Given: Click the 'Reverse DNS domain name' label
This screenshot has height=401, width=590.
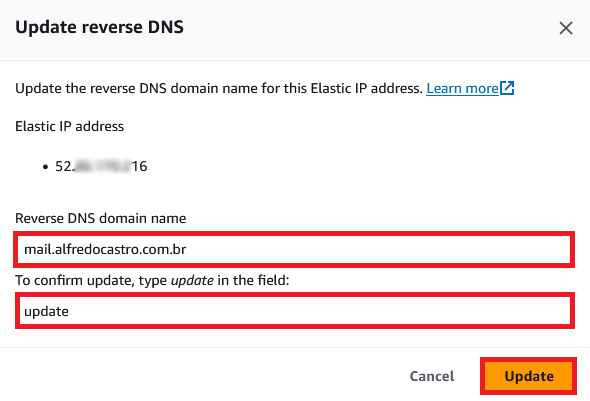Looking at the screenshot, I should 100,218.
